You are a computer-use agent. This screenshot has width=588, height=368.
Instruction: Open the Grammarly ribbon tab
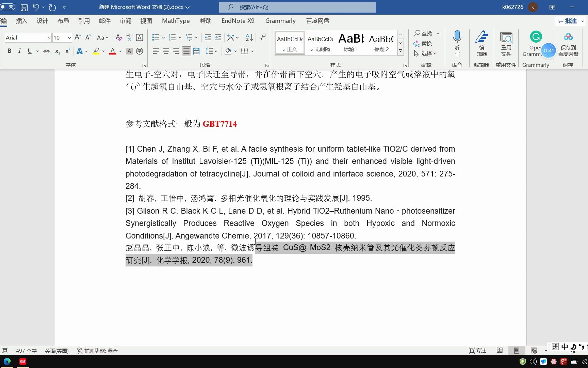pyautogui.click(x=280, y=21)
